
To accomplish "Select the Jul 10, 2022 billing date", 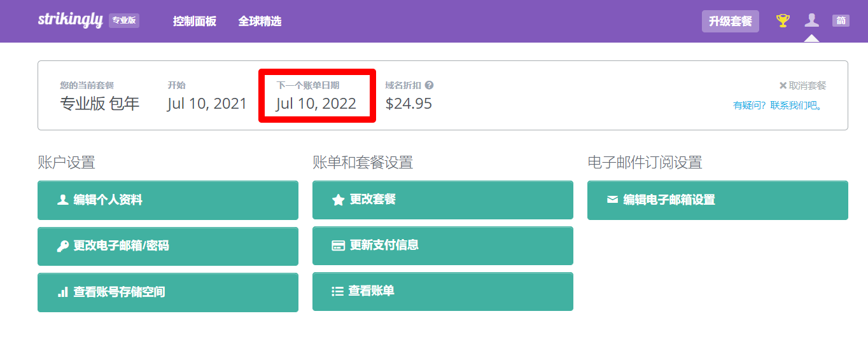I will click(x=316, y=104).
